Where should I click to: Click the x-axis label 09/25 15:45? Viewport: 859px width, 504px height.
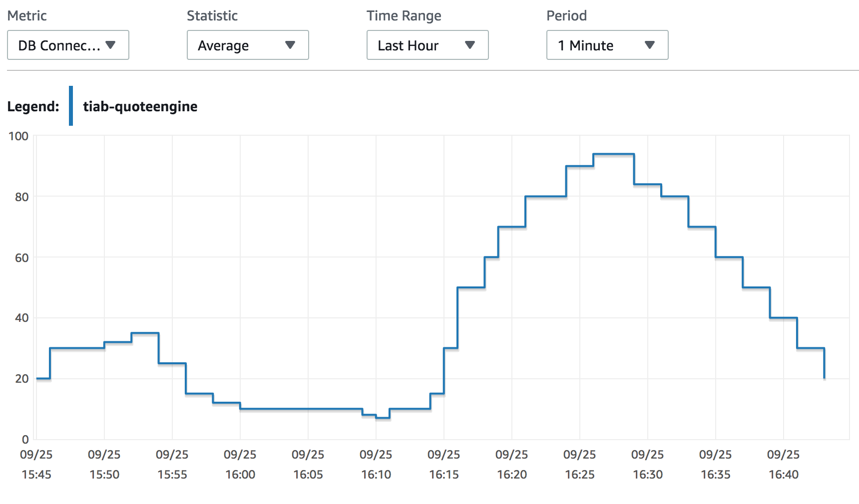(36, 465)
